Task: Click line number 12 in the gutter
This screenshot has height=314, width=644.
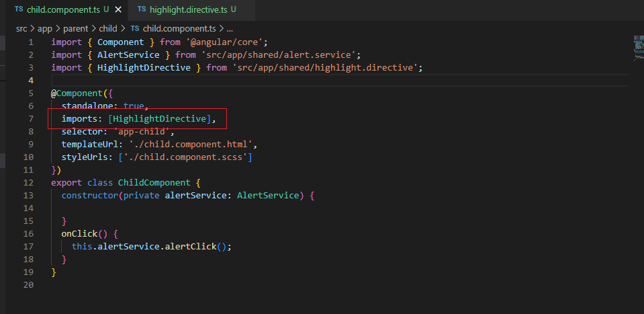Action: point(28,182)
